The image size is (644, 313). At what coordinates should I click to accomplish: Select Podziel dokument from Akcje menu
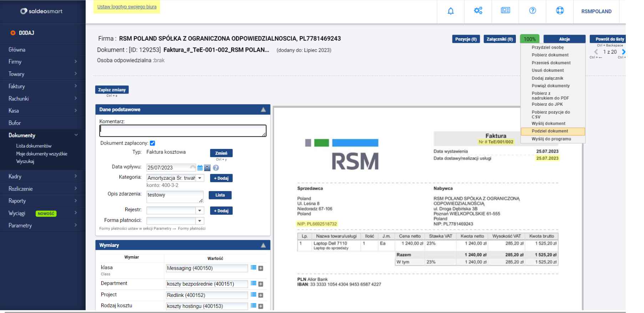pos(550,131)
